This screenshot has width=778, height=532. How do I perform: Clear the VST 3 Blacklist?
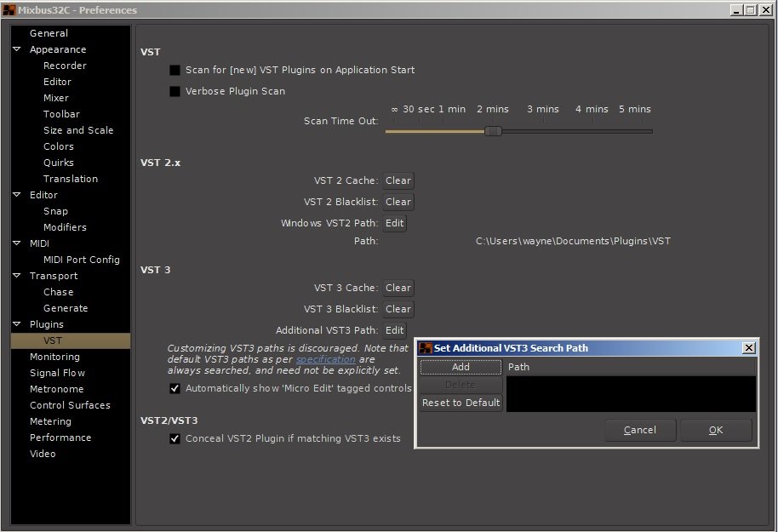[x=398, y=309]
